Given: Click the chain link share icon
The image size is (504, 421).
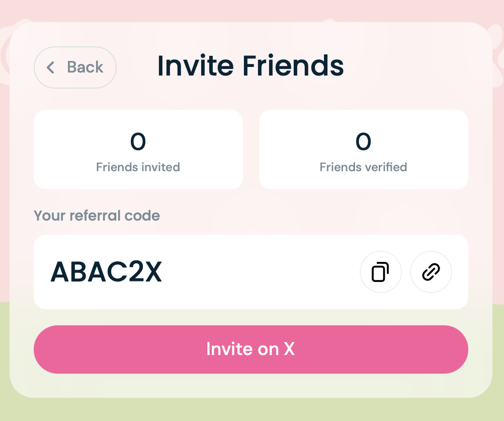Looking at the screenshot, I should pos(431,272).
